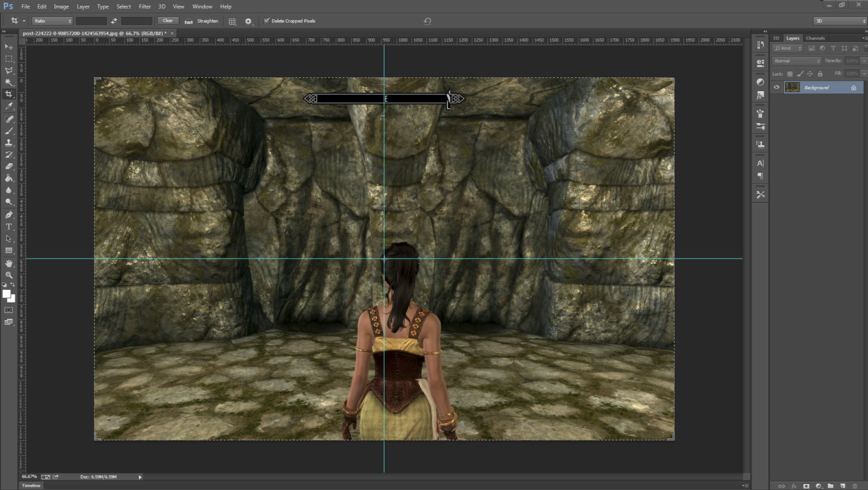868x490 pixels.
Task: Select the Paint Bucket tool
Action: tap(9, 178)
